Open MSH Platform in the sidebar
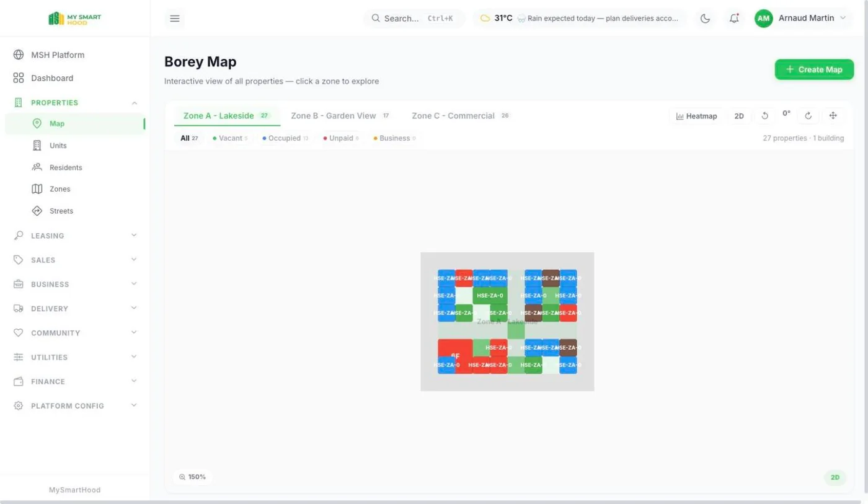The height and width of the screenshot is (504, 868). (x=74, y=55)
